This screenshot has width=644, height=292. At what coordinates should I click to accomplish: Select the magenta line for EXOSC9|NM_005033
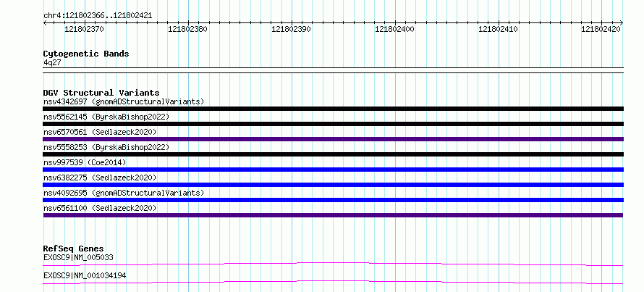(x=333, y=264)
